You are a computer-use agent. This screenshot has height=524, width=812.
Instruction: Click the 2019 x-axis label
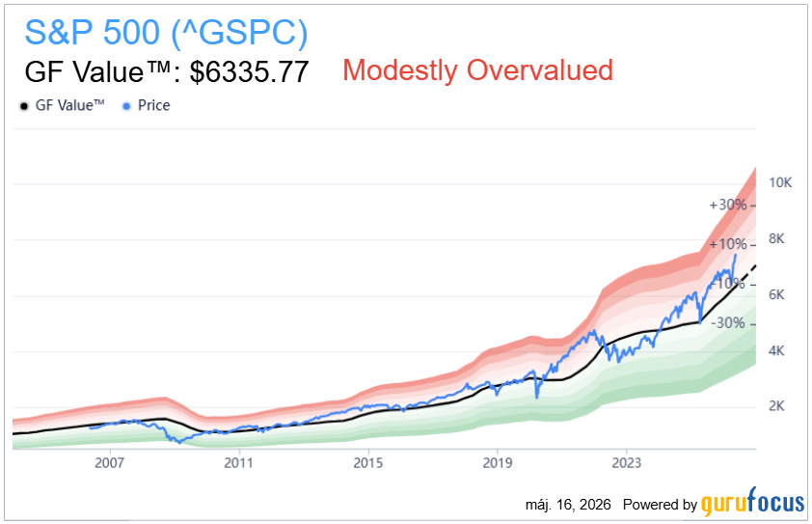tap(498, 462)
